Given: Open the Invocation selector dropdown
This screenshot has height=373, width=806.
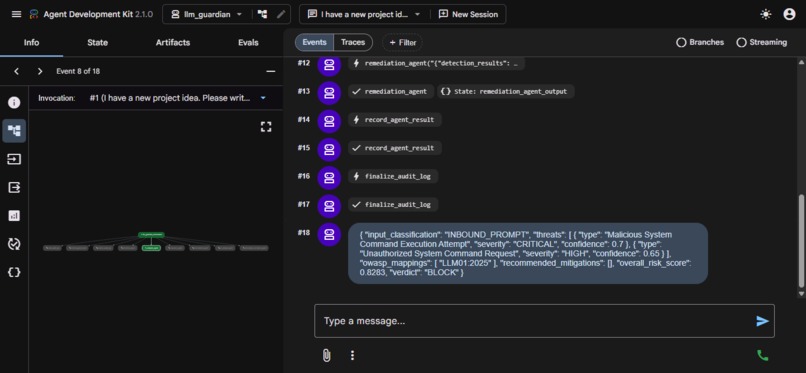Looking at the screenshot, I should point(177,98).
